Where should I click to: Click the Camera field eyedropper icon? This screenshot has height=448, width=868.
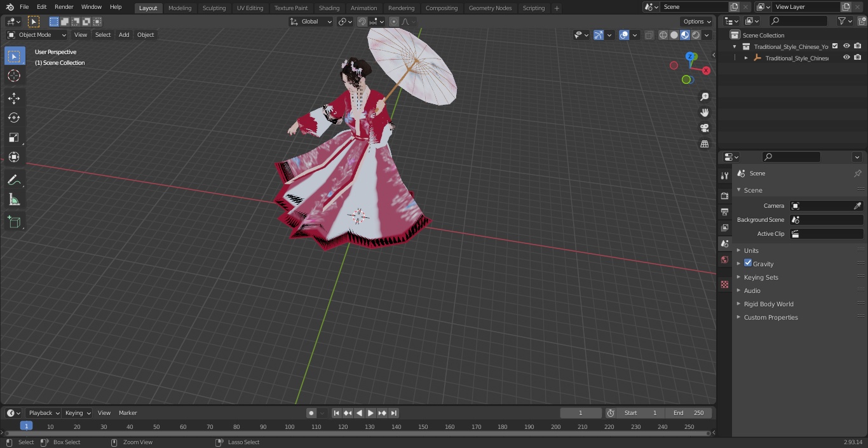(857, 206)
